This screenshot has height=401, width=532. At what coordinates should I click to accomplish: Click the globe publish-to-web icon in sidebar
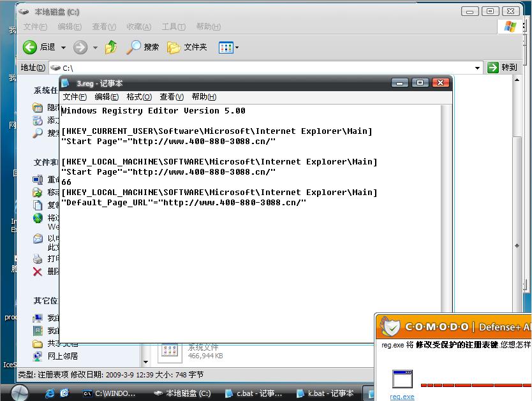point(38,218)
